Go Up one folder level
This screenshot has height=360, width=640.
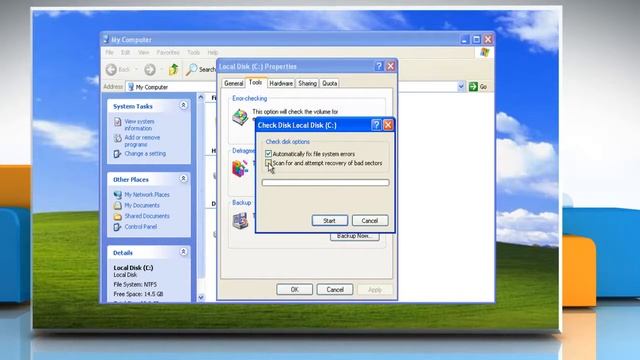pyautogui.click(x=173, y=70)
